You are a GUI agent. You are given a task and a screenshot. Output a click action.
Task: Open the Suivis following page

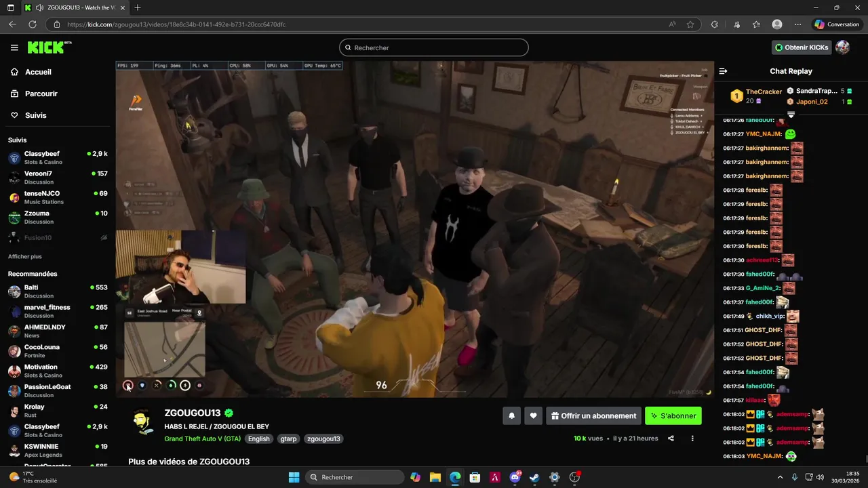(36, 115)
